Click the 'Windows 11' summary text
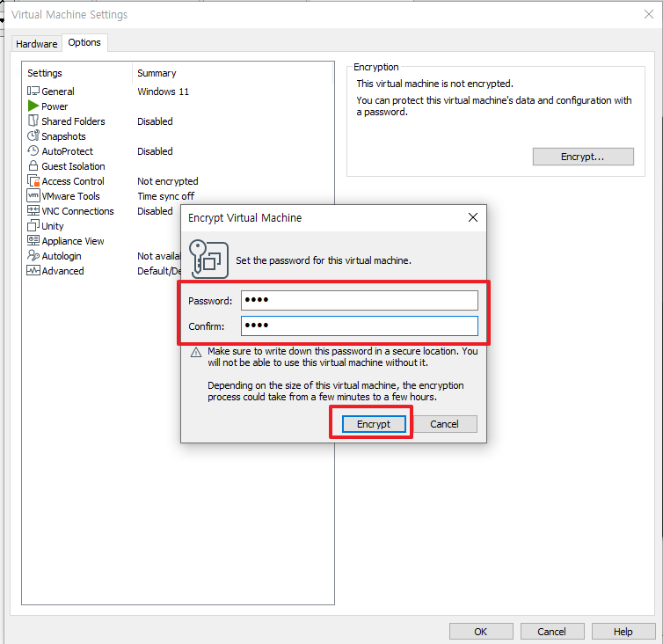The height and width of the screenshot is (644, 663). [x=164, y=91]
